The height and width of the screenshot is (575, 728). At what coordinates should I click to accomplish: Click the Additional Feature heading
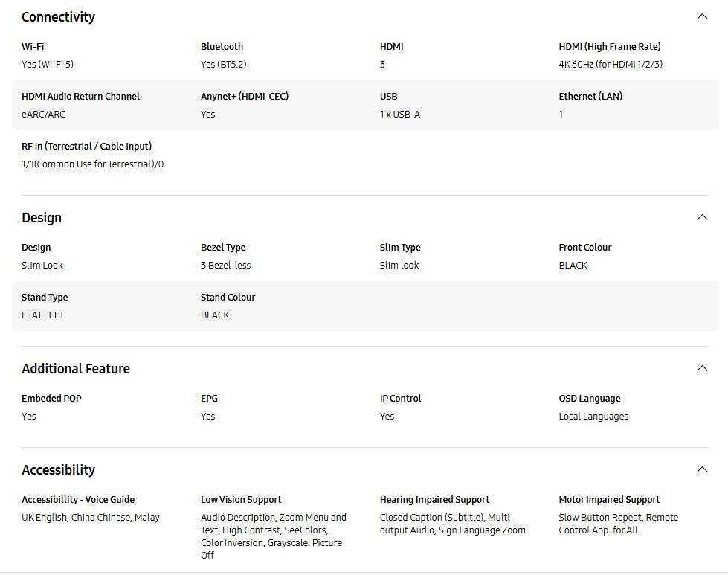point(76,369)
